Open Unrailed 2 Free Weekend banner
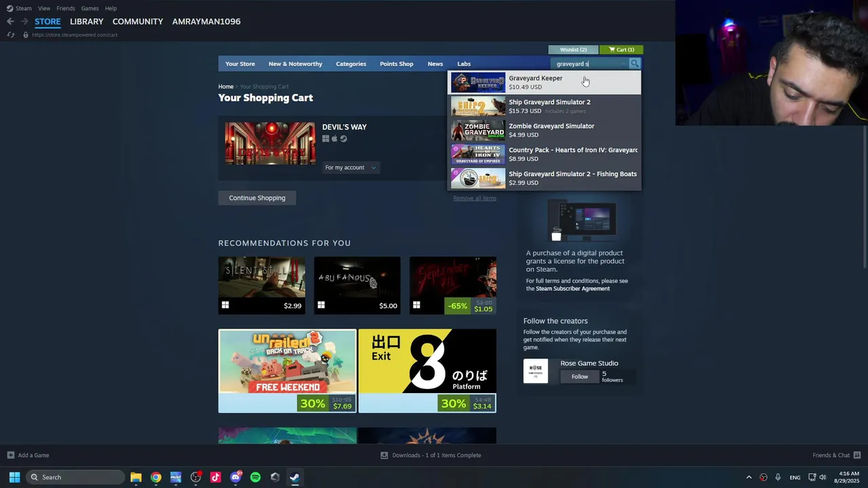Image resolution: width=868 pixels, height=488 pixels. click(288, 371)
